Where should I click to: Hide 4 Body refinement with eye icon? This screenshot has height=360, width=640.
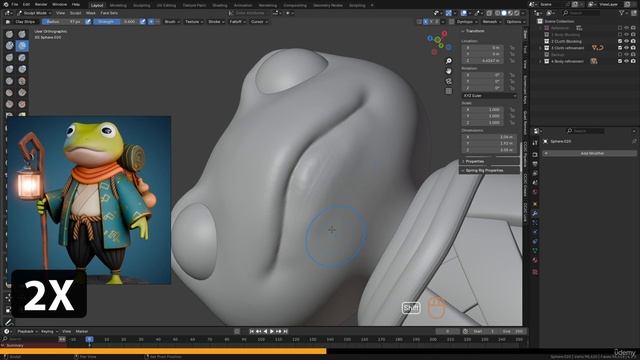(x=627, y=61)
